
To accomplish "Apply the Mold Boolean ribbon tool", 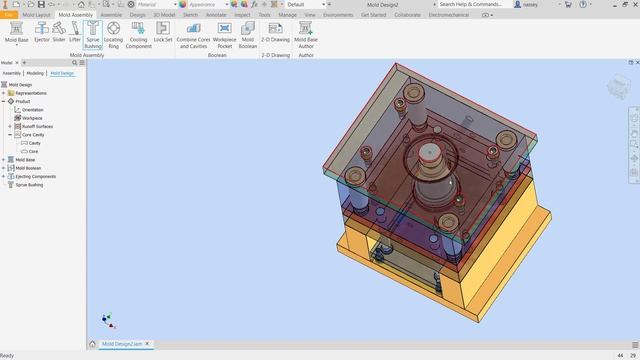I will (x=248, y=35).
